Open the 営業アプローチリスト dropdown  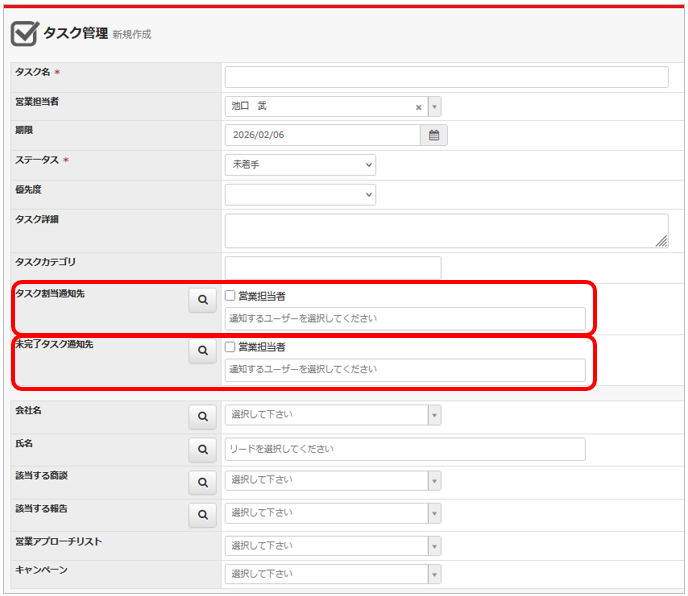click(332, 546)
